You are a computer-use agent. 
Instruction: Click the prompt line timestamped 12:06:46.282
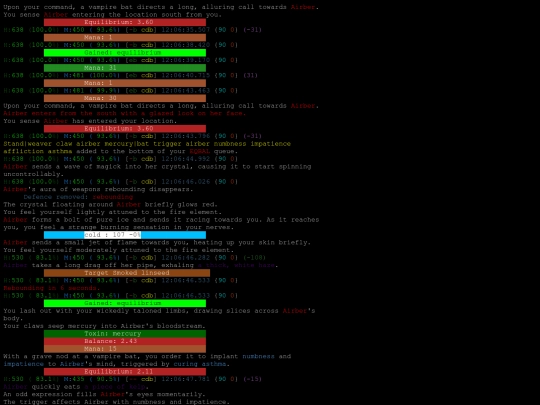point(134,258)
